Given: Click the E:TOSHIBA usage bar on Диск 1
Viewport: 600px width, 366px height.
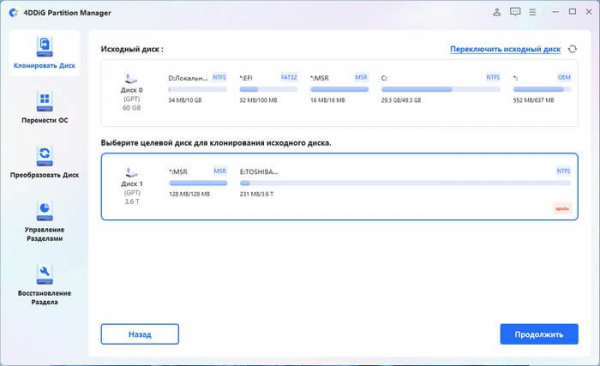Looking at the screenshot, I should 405,183.
